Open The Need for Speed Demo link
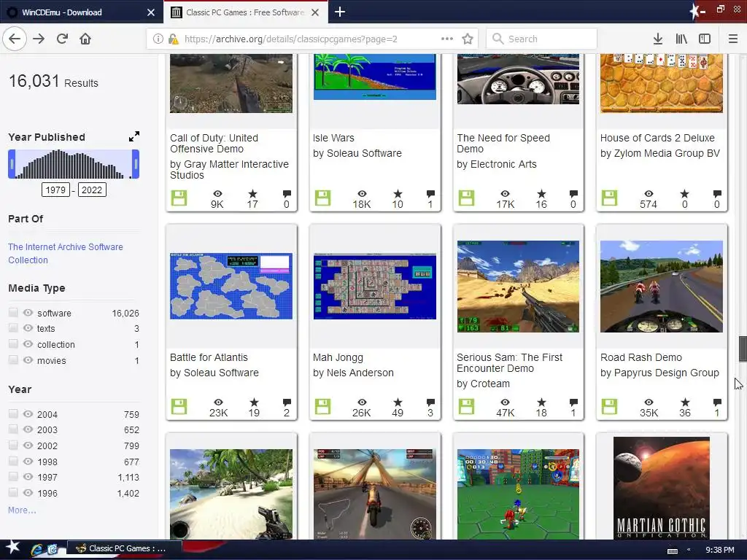 click(x=503, y=144)
